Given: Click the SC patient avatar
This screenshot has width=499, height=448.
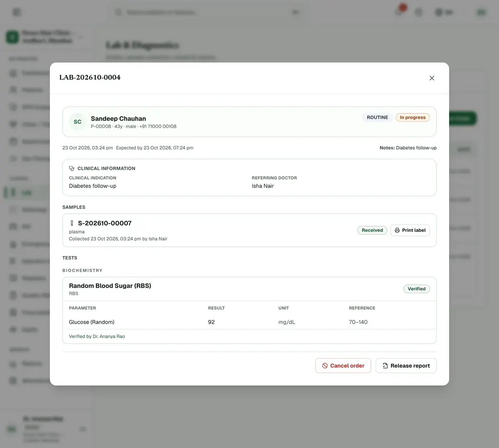Looking at the screenshot, I should pos(78,122).
